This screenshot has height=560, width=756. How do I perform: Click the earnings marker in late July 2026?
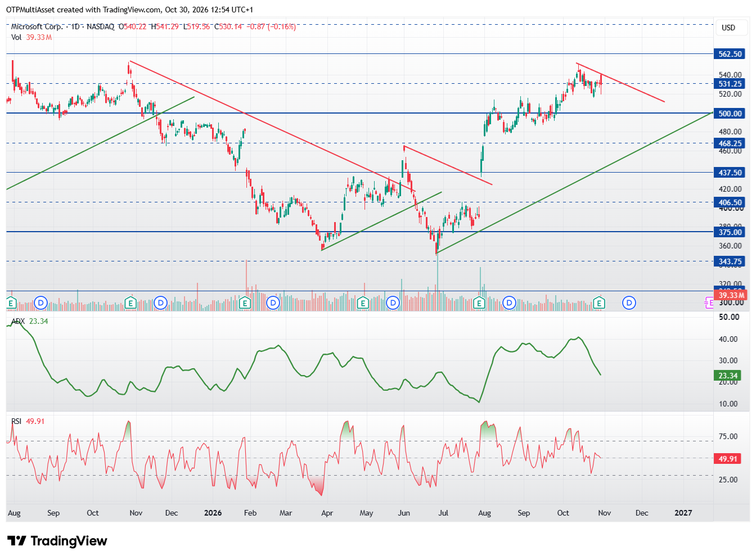[x=479, y=303]
